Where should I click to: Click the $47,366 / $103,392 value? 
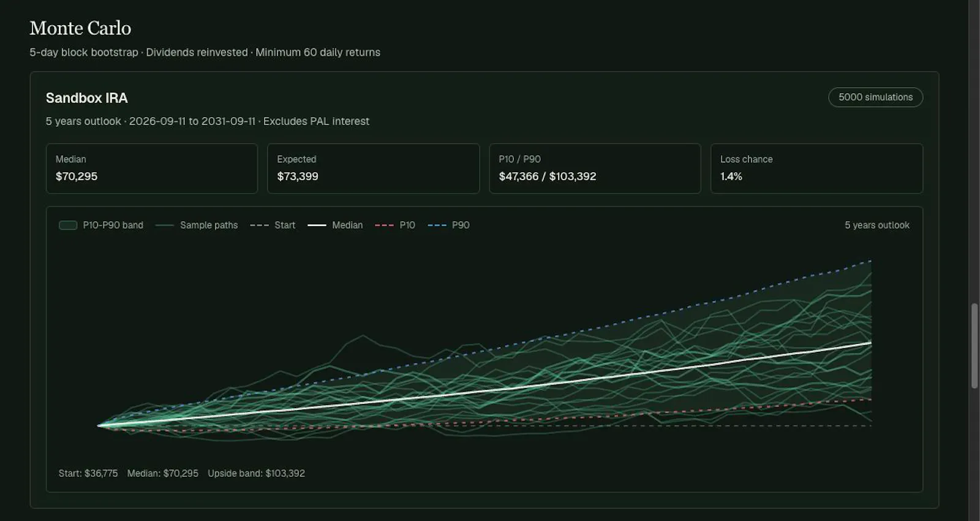pyautogui.click(x=548, y=177)
